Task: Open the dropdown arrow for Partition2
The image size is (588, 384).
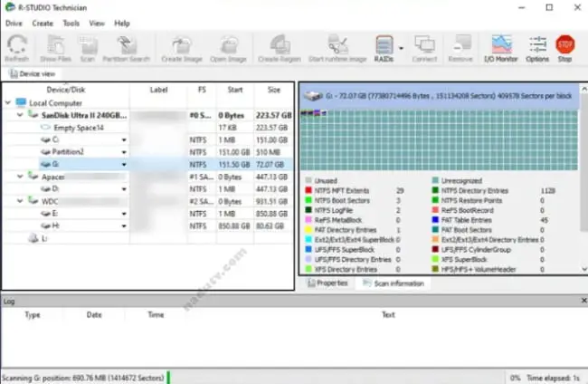Action: tap(124, 152)
